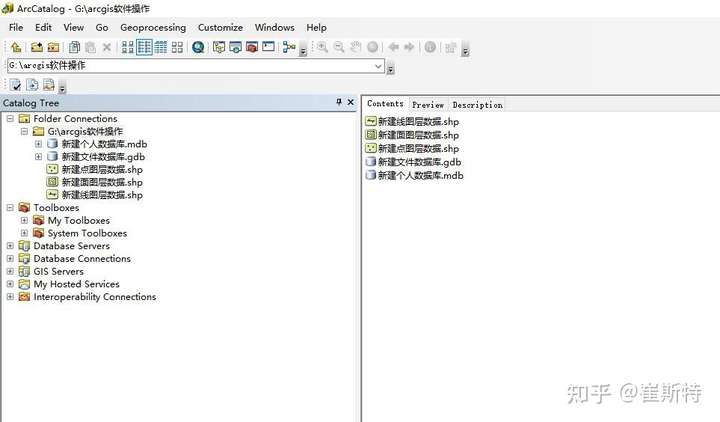Select the Zoom In tool
The image size is (720, 422).
click(x=322, y=47)
